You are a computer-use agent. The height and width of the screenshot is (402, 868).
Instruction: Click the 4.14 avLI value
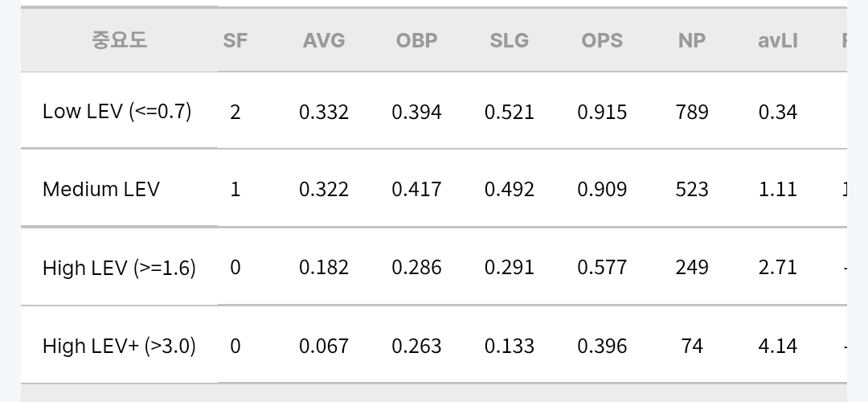pyautogui.click(x=778, y=346)
